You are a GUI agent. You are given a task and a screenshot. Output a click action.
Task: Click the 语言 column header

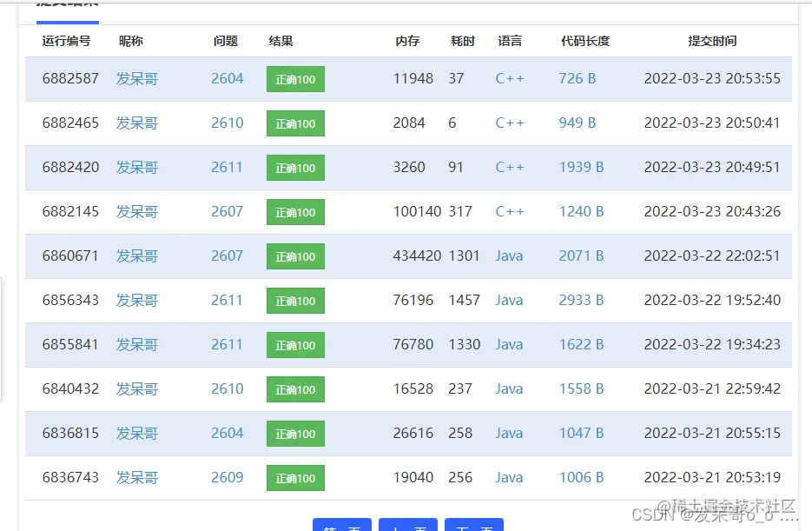click(510, 41)
